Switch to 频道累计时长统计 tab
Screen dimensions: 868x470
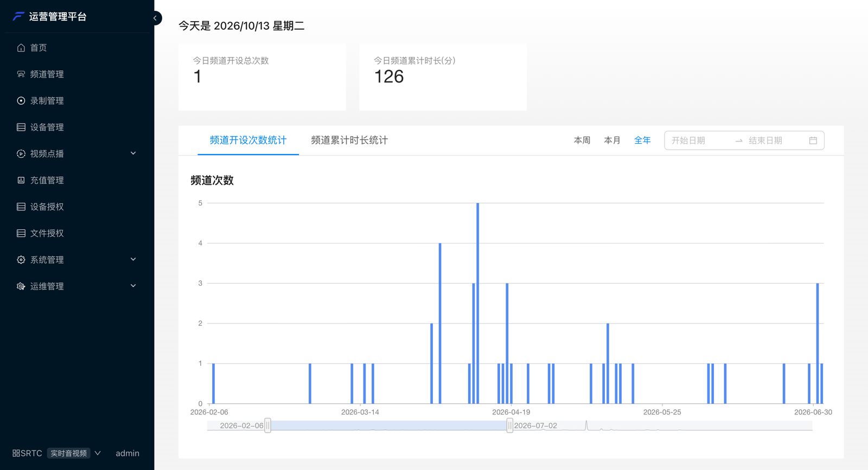[349, 140]
